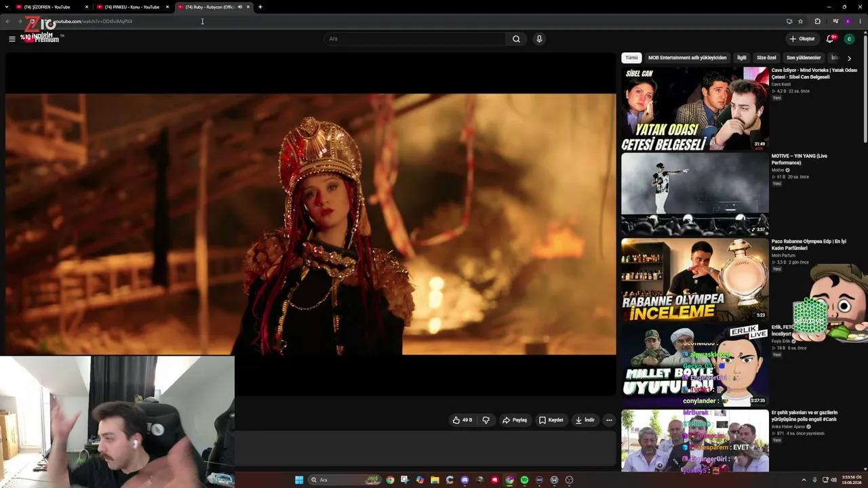Open the Mind Vorteks Sibel Can Belgeseli title
868x488 pixels.
(x=814, y=73)
